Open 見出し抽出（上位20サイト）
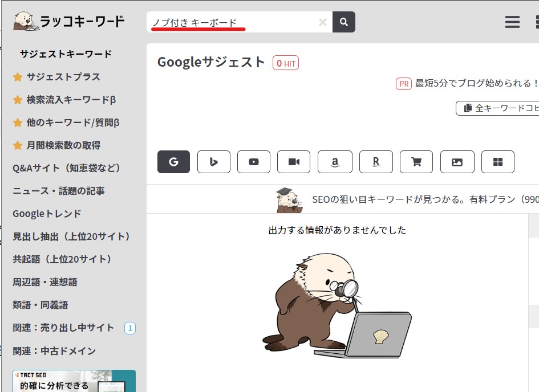Image resolution: width=539 pixels, height=392 pixels. coord(71,236)
